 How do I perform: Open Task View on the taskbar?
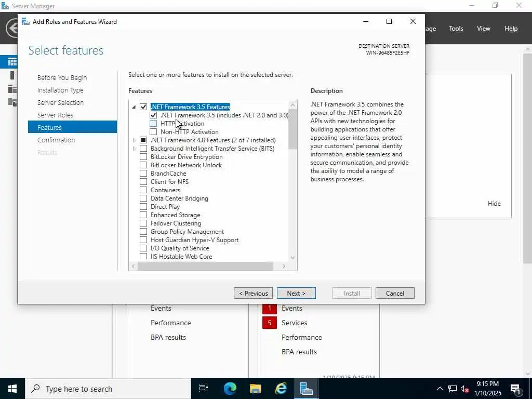[x=203, y=389]
